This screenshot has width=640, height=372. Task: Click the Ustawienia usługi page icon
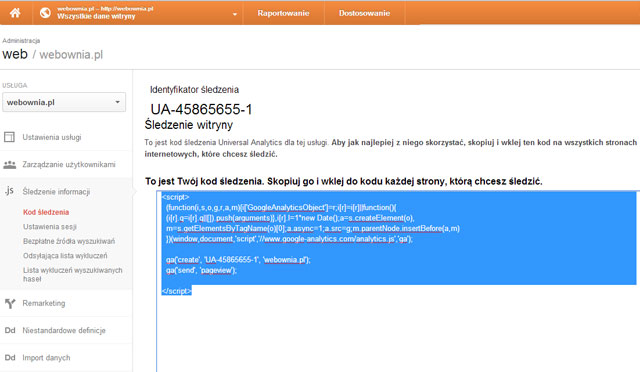coord(9,137)
